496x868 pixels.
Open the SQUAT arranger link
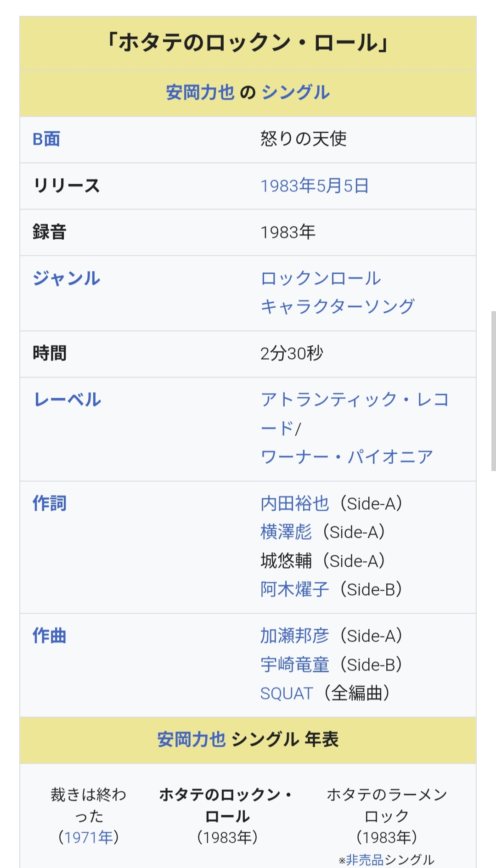pos(287,693)
